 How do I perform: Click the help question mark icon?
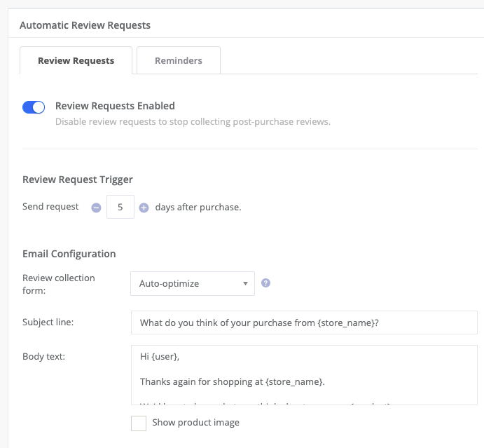[265, 283]
